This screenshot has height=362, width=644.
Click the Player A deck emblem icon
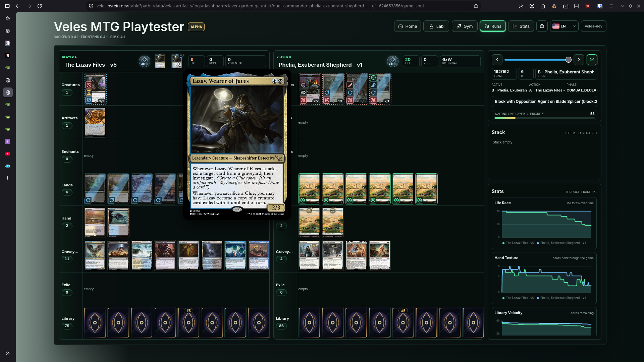(145, 61)
